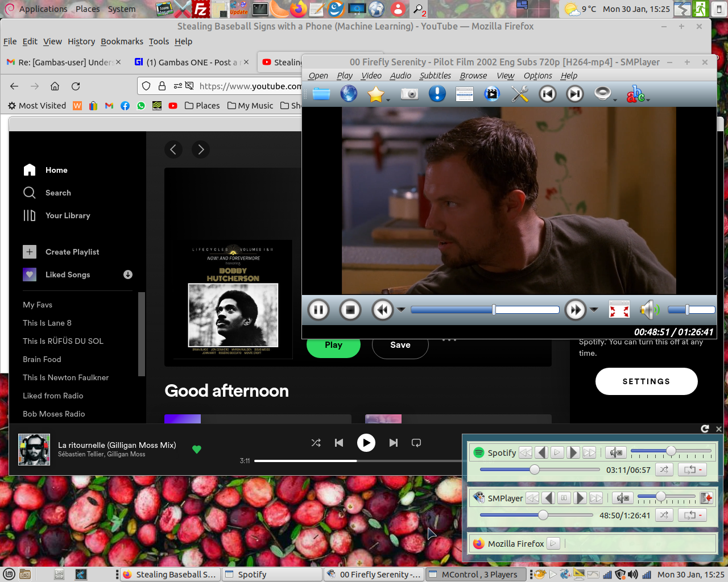Expand SMPlayer favorites star dropdown arrow

pyautogui.click(x=388, y=100)
